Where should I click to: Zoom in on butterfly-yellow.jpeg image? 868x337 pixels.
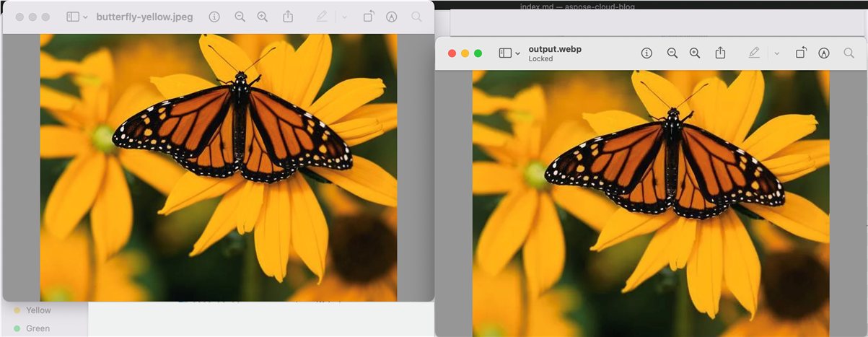tap(263, 17)
